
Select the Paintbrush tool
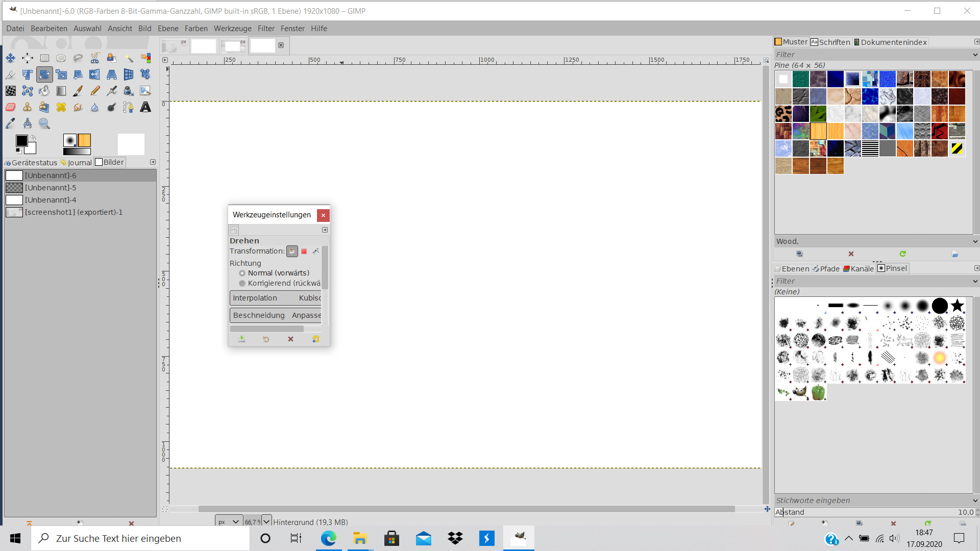pos(78,91)
